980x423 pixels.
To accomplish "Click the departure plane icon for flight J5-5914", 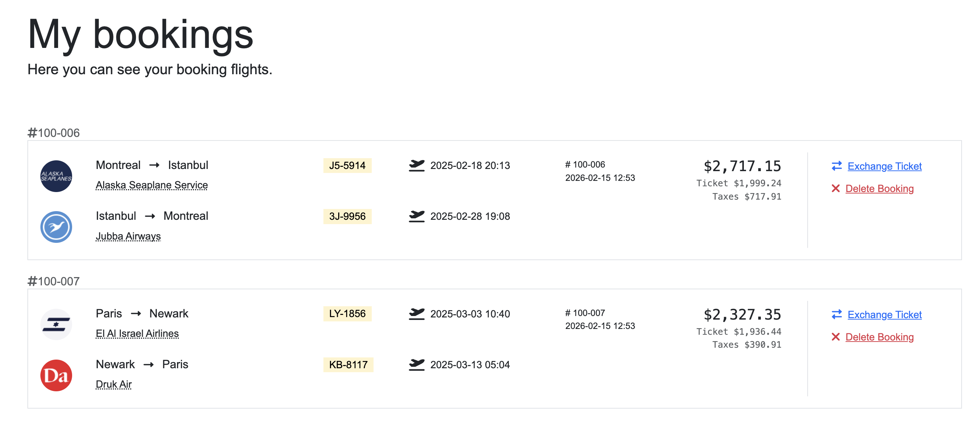I will [417, 165].
